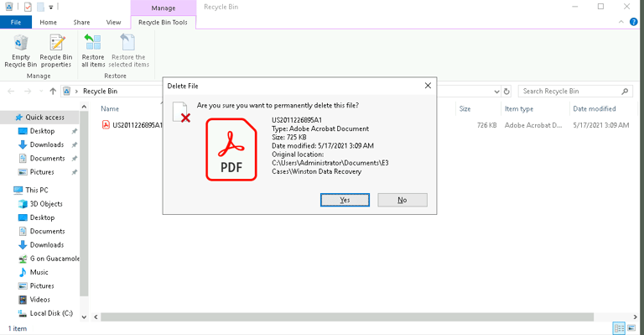
Task: Open the Help question mark icon
Action: [x=634, y=22]
